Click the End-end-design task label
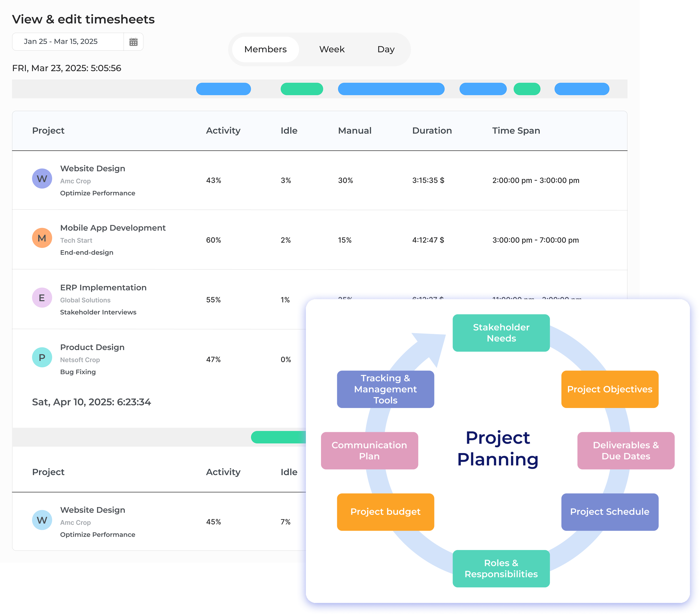700x615 pixels. tap(87, 253)
